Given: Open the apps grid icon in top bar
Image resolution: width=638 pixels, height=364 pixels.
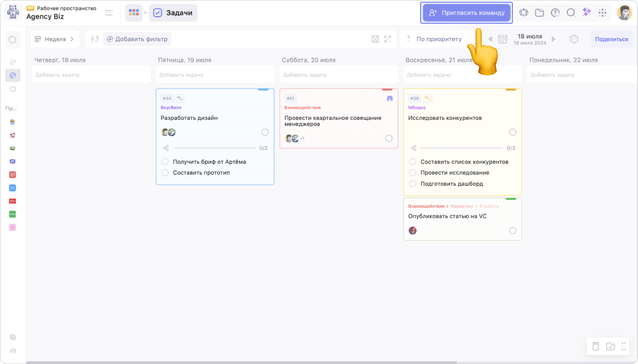Looking at the screenshot, I should [x=602, y=13].
